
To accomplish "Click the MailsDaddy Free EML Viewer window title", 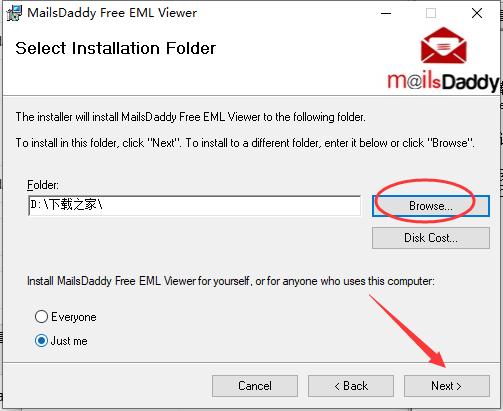I will [x=112, y=13].
